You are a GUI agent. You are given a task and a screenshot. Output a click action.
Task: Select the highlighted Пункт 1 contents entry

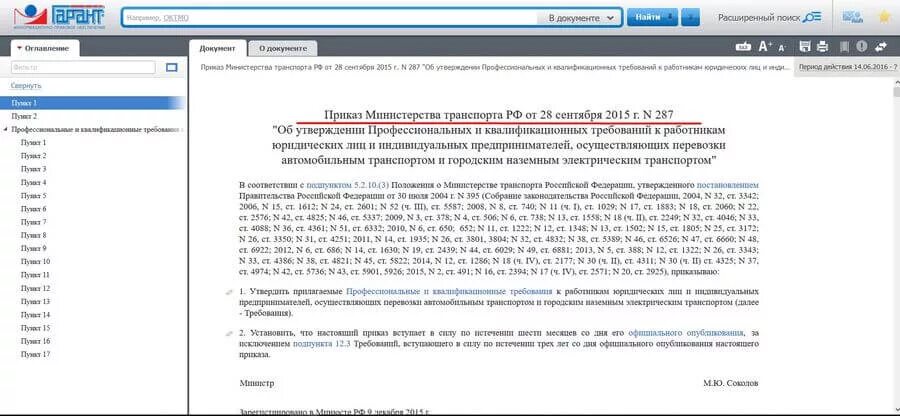[92, 103]
